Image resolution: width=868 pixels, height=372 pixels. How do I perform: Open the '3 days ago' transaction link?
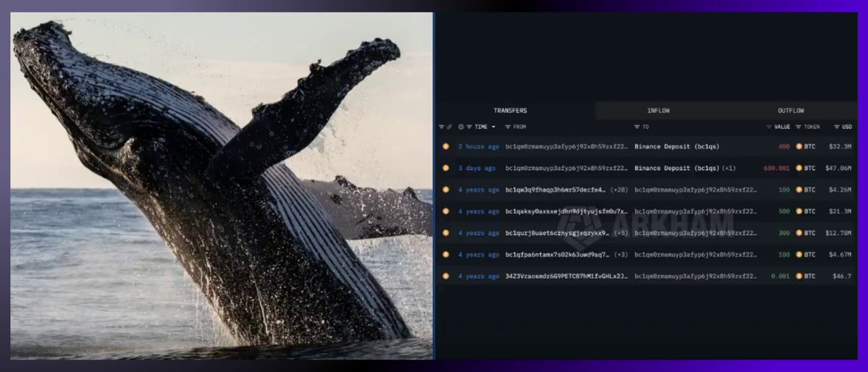pos(476,168)
